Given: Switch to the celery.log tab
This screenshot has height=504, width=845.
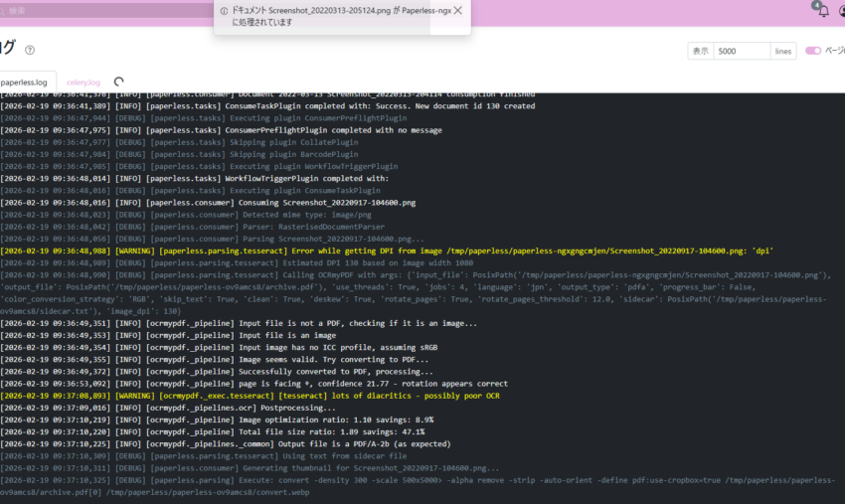Looking at the screenshot, I should tap(84, 83).
